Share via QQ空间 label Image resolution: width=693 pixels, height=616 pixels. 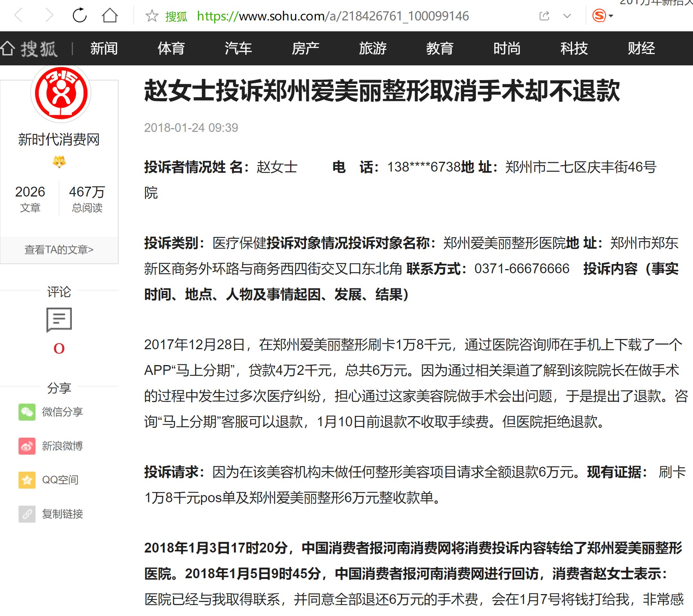(60, 480)
